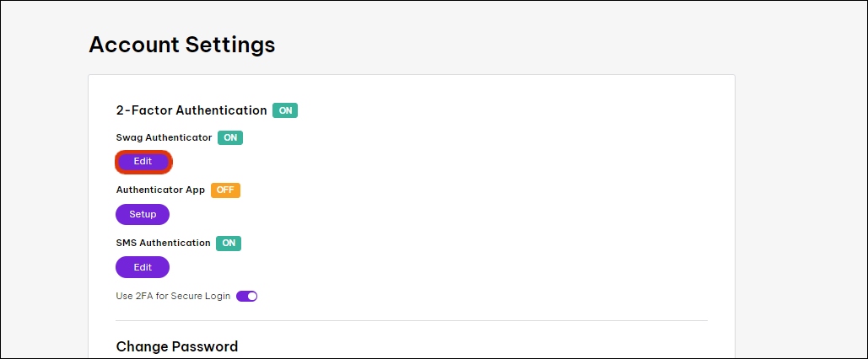Click gray page background left of card
The height and width of the screenshot is (359, 868).
42,211
